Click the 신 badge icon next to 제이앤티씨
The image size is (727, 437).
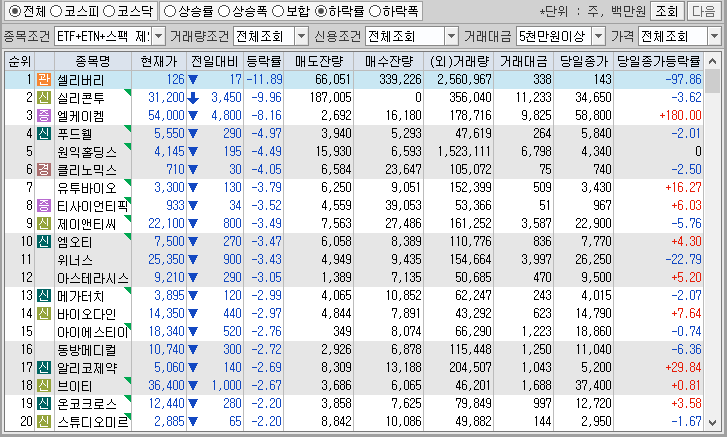[44, 223]
